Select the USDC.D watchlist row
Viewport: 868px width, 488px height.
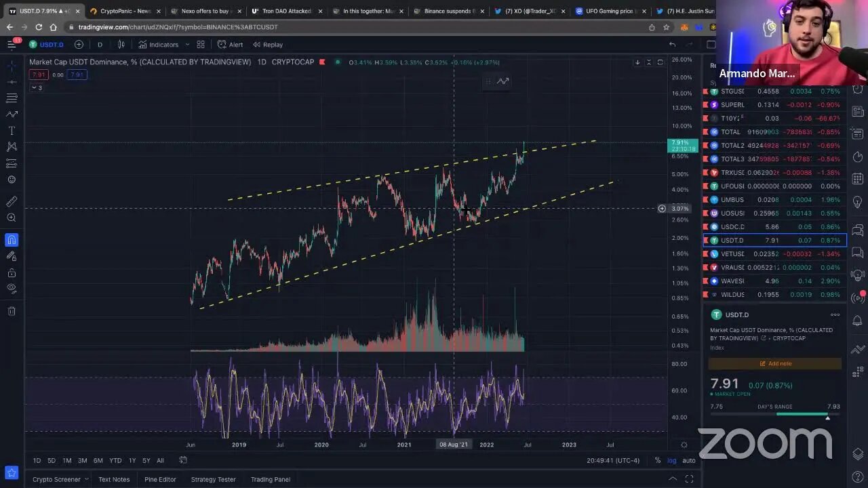774,227
